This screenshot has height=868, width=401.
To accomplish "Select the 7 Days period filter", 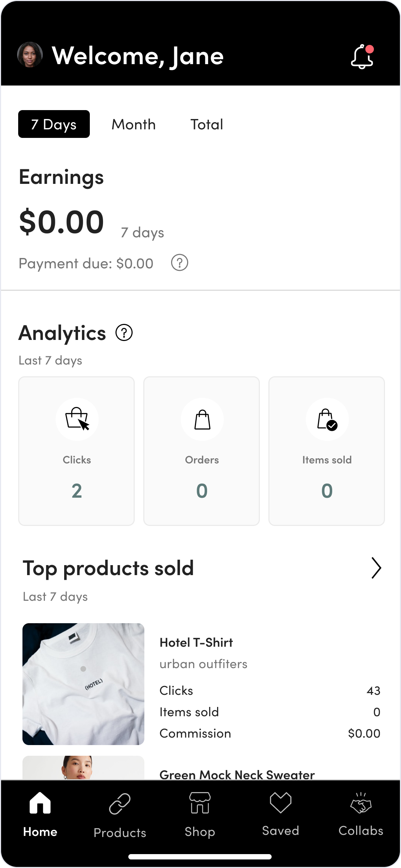I will [54, 124].
